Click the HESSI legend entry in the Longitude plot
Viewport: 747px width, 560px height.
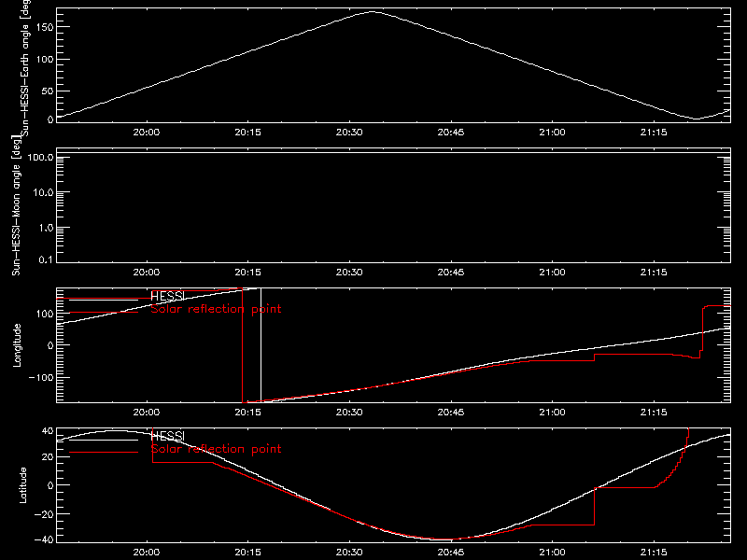click(x=167, y=296)
